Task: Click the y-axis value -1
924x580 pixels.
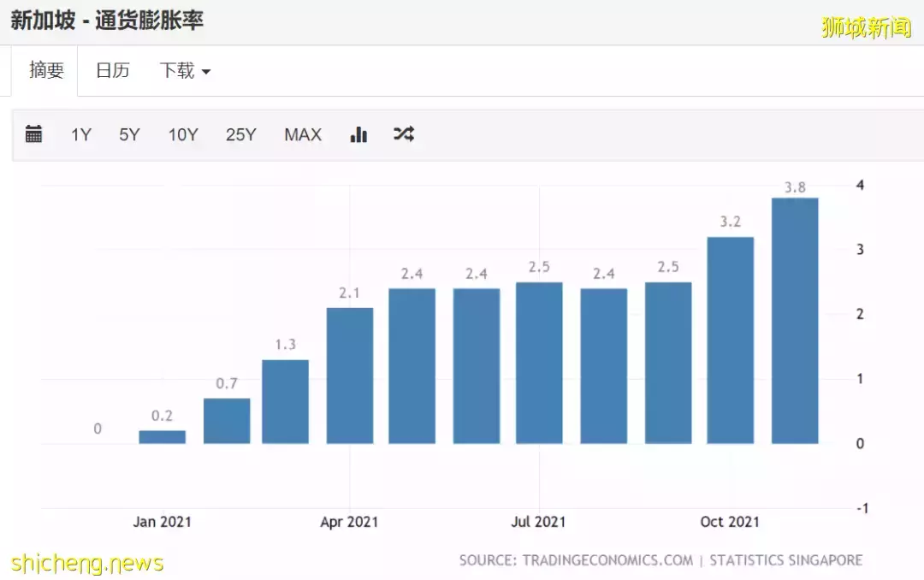Action: click(862, 508)
